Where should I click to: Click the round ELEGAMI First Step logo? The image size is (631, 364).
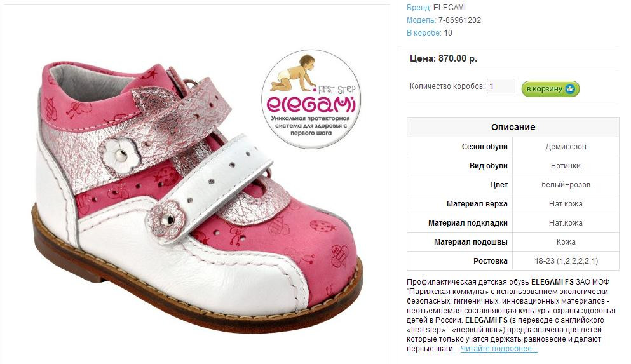click(x=311, y=100)
